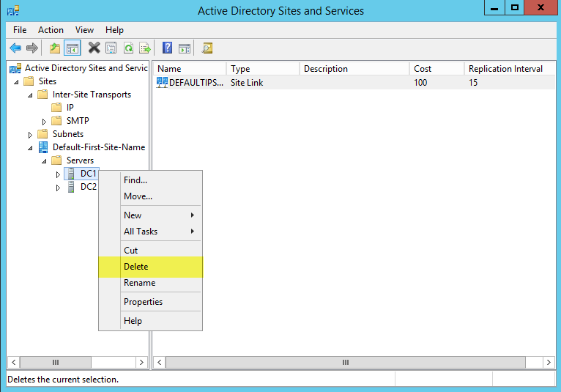Click the Up one level folder icon
The width and height of the screenshot is (561, 392).
pyautogui.click(x=55, y=48)
